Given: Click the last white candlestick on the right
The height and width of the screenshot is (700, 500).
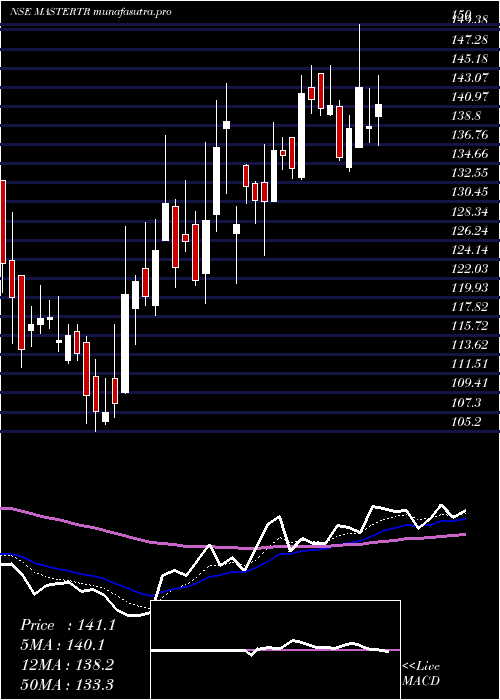Looking at the screenshot, I should (x=378, y=110).
